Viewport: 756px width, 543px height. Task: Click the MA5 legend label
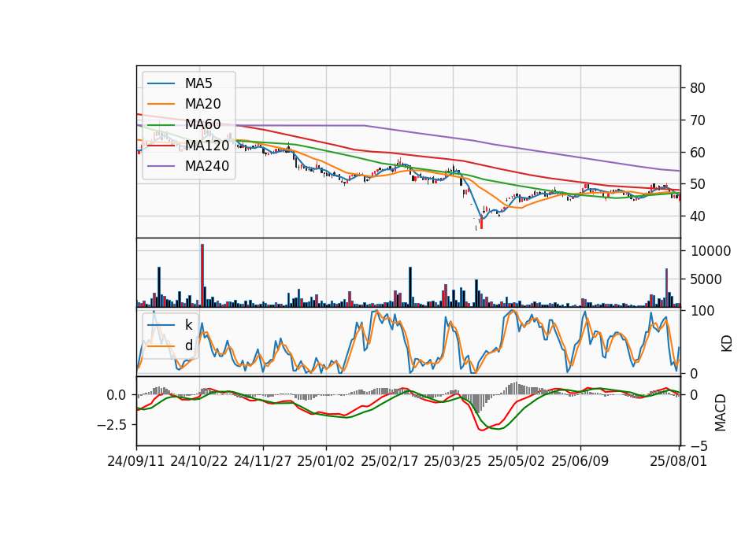(x=198, y=83)
